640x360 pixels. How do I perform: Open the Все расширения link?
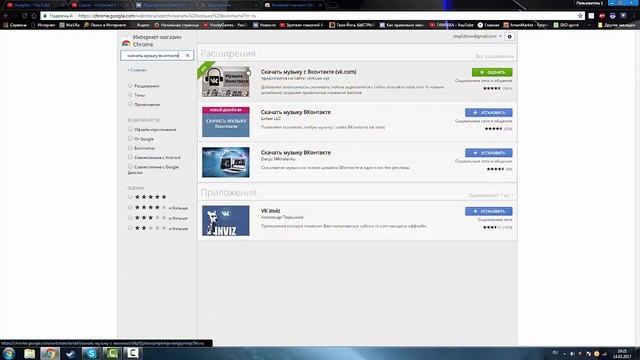coord(494,56)
